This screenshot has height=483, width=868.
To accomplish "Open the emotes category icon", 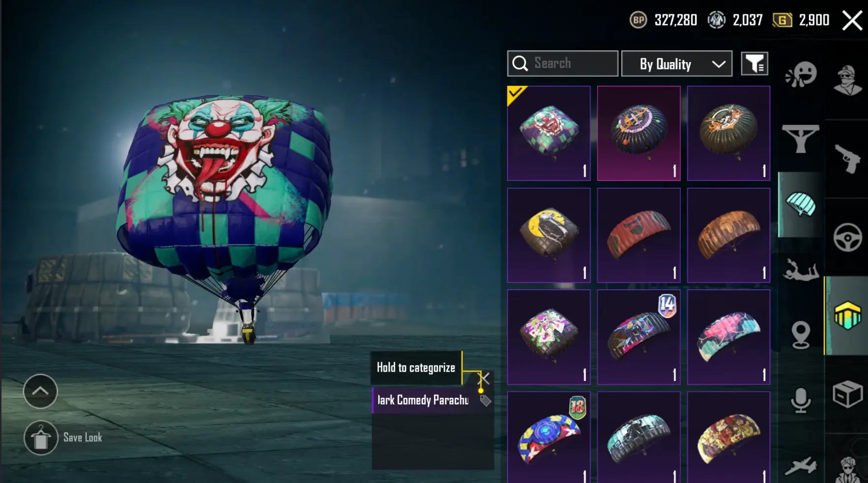I will pos(801,75).
